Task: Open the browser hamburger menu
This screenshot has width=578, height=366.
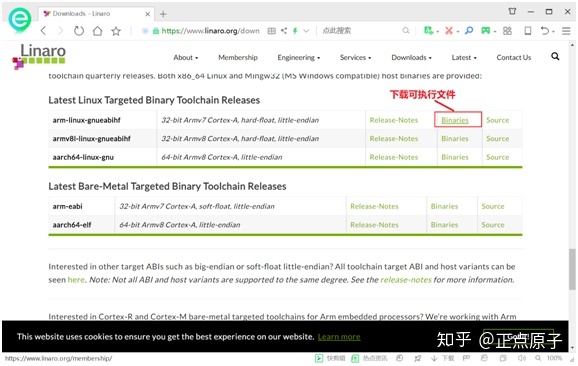Action: click(566, 31)
